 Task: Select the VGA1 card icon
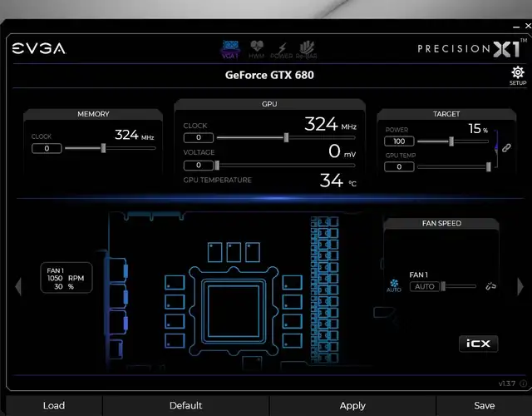[231, 48]
